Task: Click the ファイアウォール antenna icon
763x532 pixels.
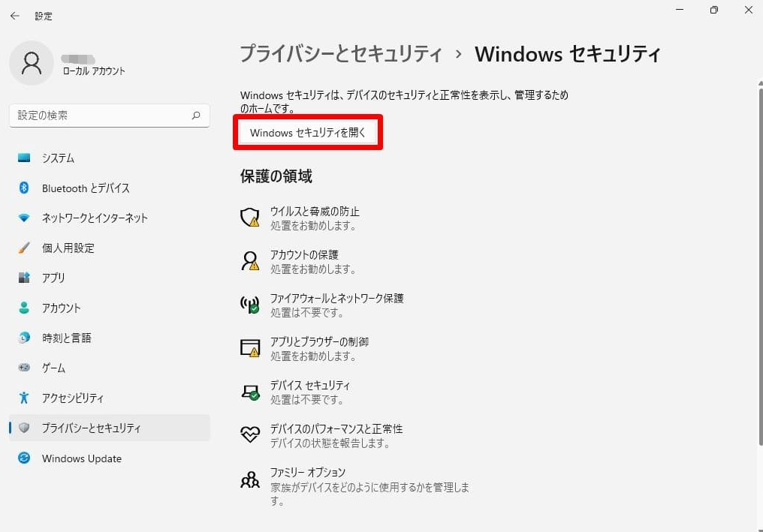Action: pos(250,305)
